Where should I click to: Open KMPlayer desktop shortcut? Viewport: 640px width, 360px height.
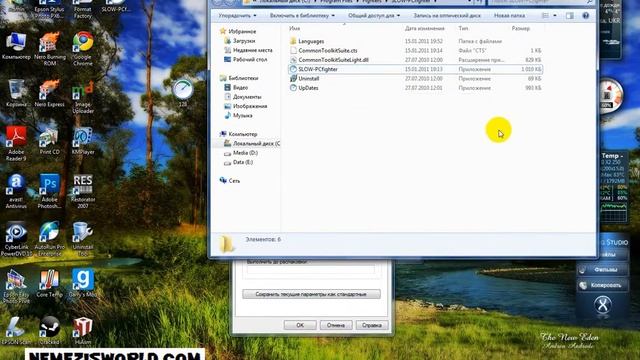tap(83, 141)
